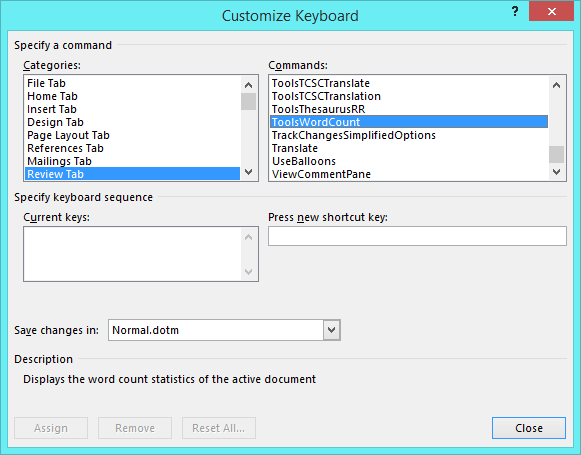The height and width of the screenshot is (455, 581).
Task: Click the Assign button
Action: pos(51,428)
